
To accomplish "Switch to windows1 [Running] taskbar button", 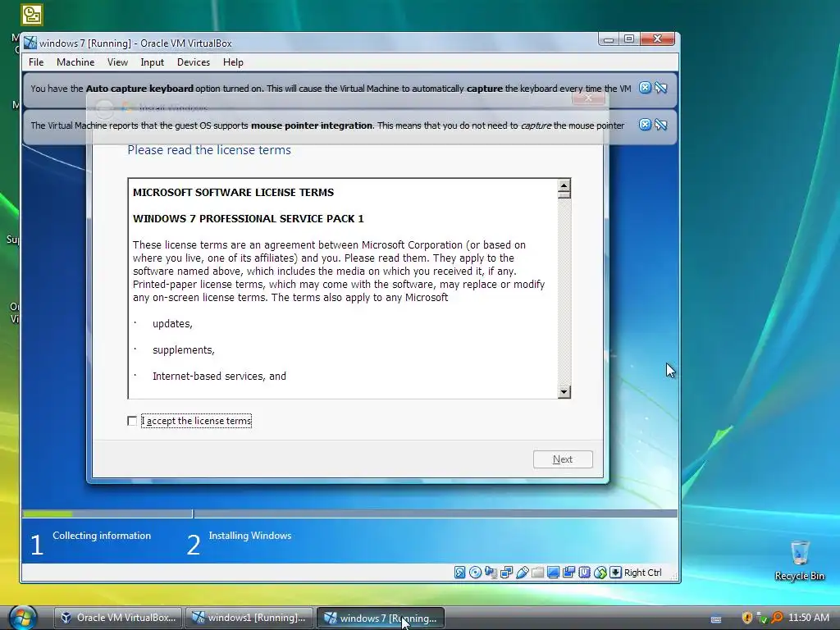I will pyautogui.click(x=249, y=618).
